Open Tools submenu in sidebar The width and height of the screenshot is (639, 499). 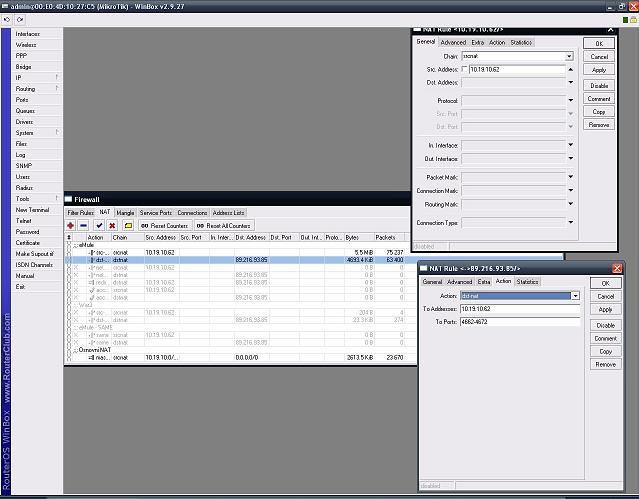pyautogui.click(x=37, y=199)
